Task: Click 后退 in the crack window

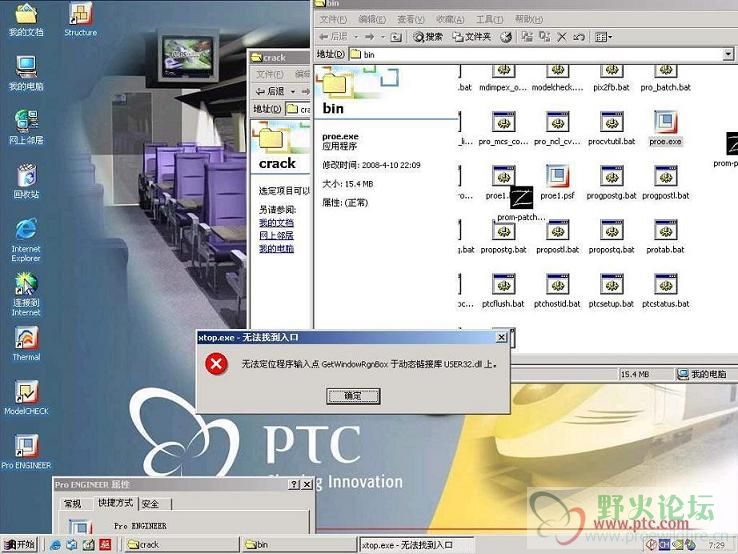Action: pyautogui.click(x=271, y=91)
